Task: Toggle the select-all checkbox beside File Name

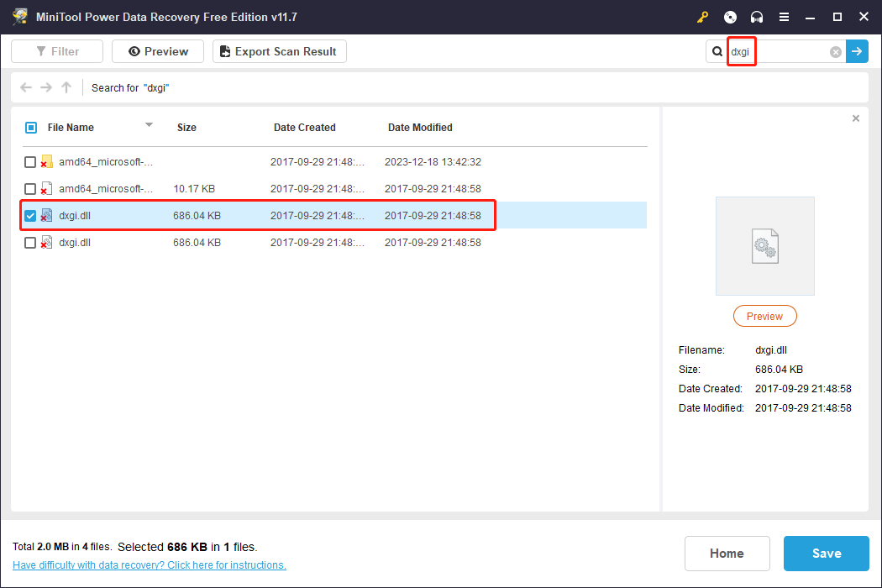Action: [31, 128]
